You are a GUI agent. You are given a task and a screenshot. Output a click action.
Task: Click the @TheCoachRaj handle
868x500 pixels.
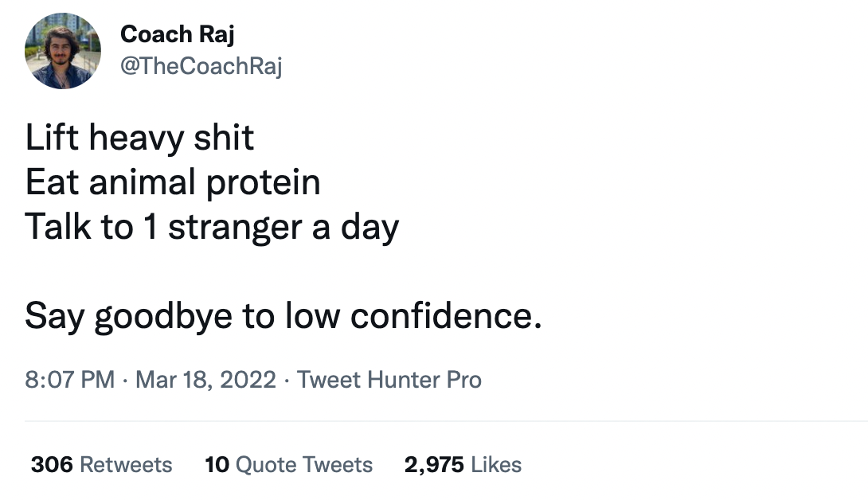tap(201, 66)
